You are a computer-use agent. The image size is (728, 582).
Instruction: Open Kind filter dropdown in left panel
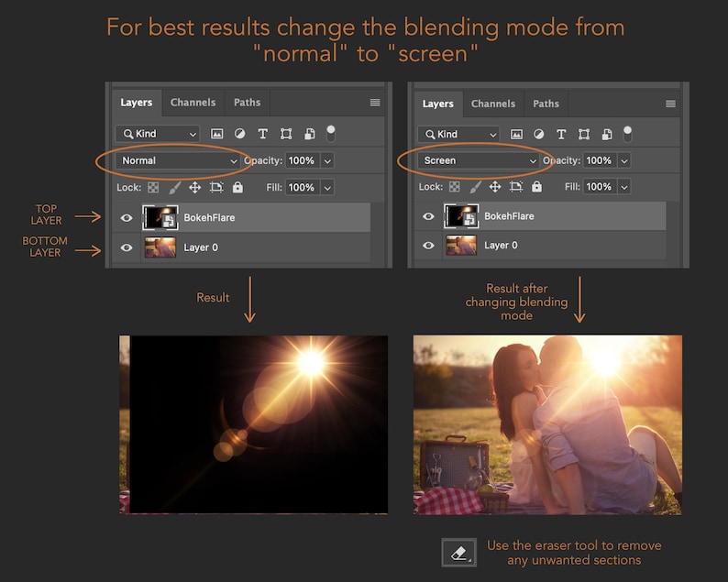158,134
